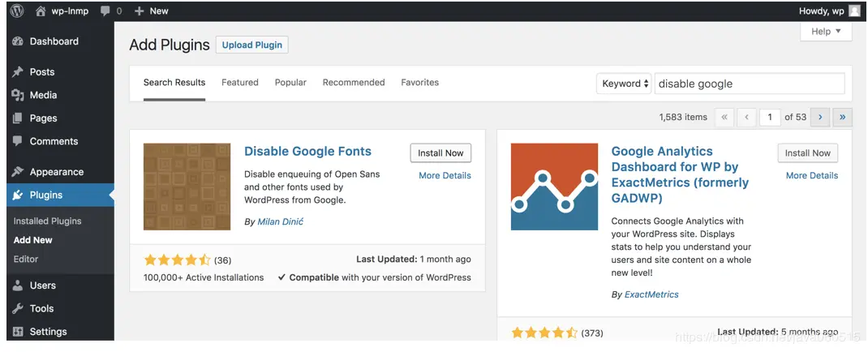The width and height of the screenshot is (868, 352).
Task: Install Disable Google Fonts plugin now
Action: [x=440, y=152]
